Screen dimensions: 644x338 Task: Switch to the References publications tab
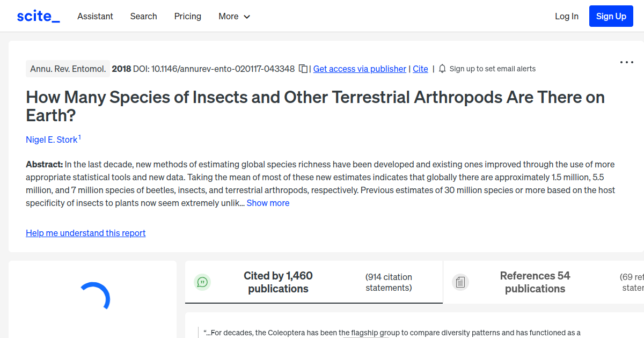[535, 282]
